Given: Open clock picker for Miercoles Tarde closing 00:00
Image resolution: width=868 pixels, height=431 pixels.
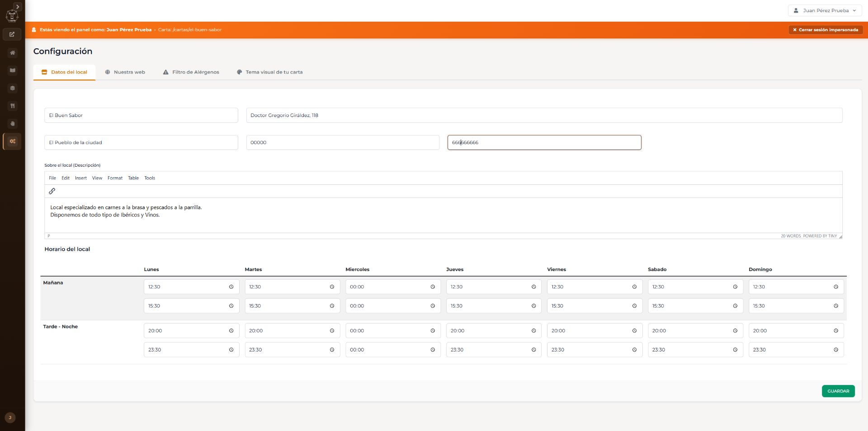Looking at the screenshot, I should click(433, 350).
